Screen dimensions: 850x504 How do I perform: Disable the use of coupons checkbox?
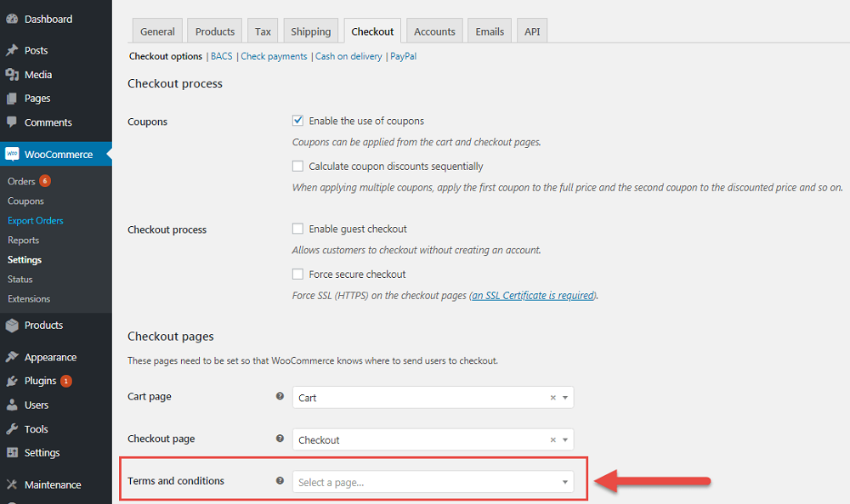297,121
